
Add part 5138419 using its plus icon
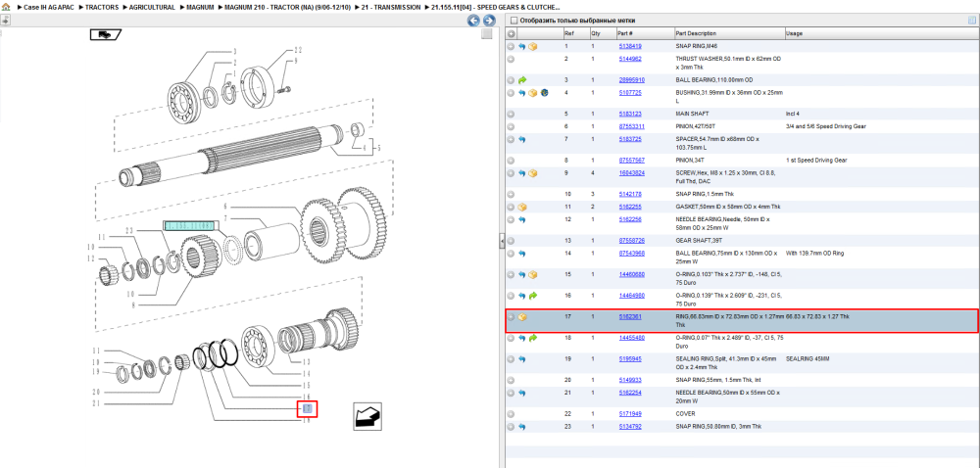pyautogui.click(x=511, y=46)
